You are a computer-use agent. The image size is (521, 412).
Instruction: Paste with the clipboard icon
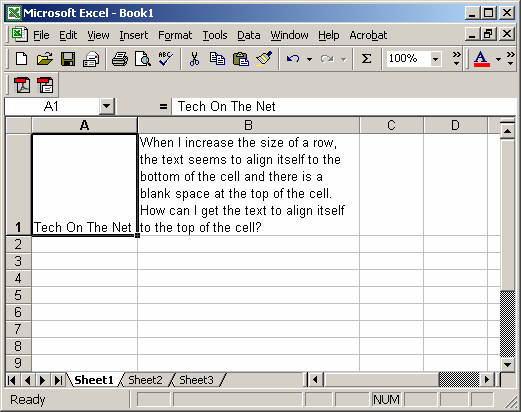[x=240, y=59]
